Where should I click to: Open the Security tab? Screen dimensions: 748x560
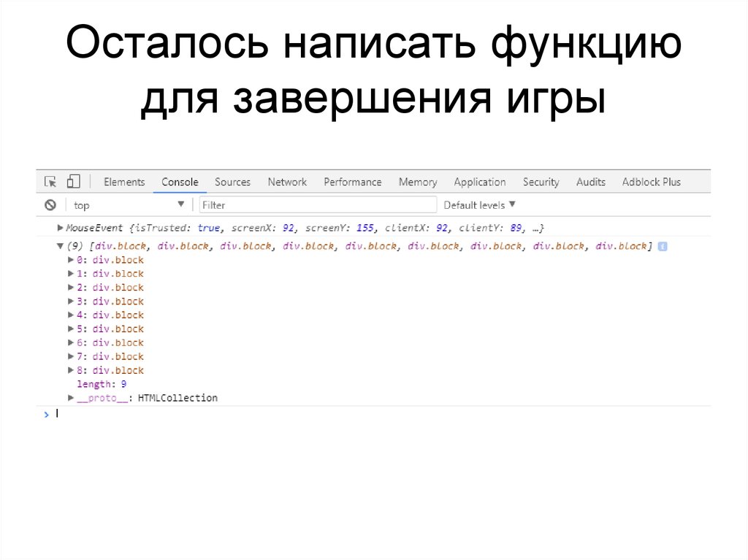pos(541,181)
